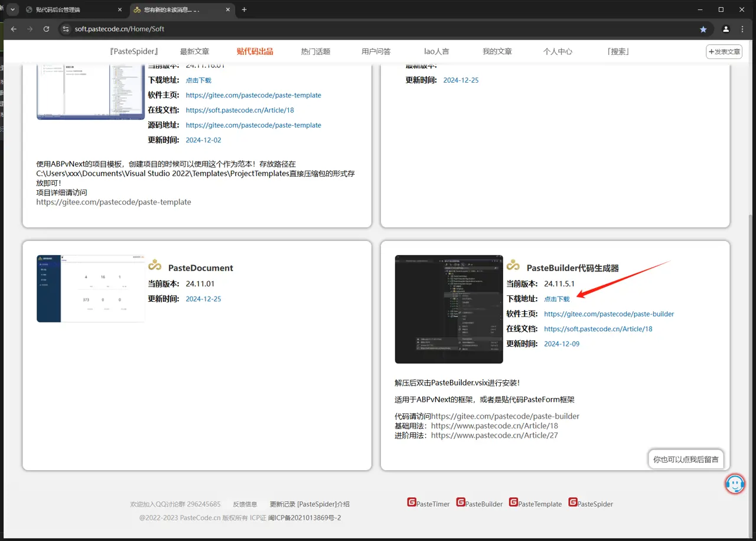Click the Gitee icon beside PasteTimer
The image size is (756, 541).
412,502
